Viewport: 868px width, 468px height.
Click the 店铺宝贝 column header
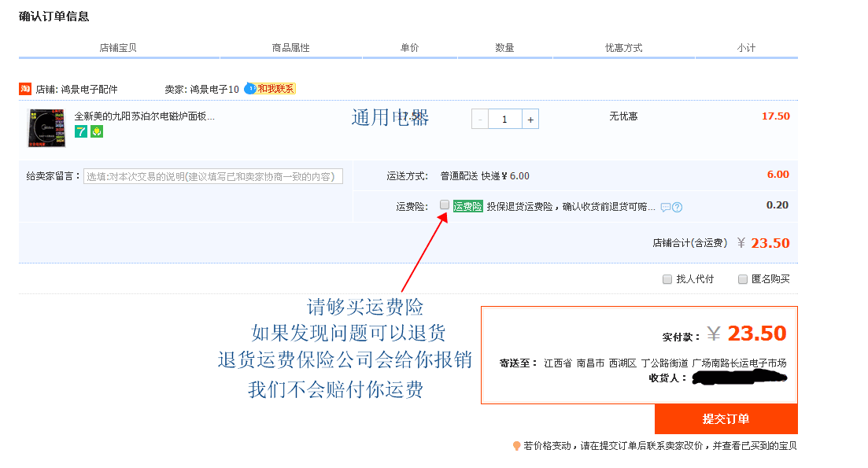118,47
